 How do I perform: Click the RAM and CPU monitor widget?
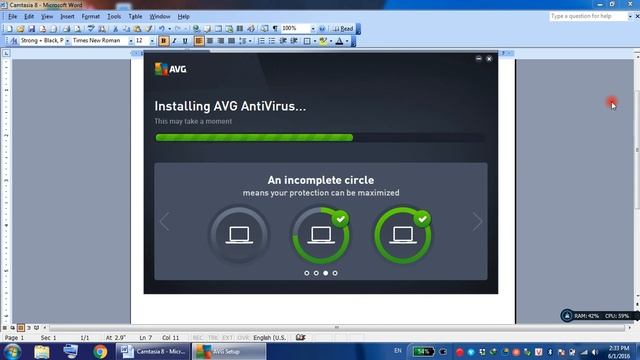(x=599, y=316)
